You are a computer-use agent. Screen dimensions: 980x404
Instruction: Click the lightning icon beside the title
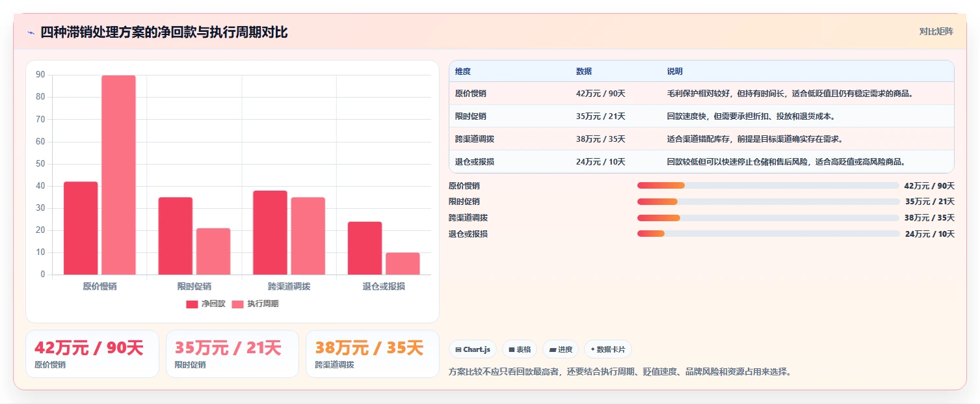(x=31, y=33)
